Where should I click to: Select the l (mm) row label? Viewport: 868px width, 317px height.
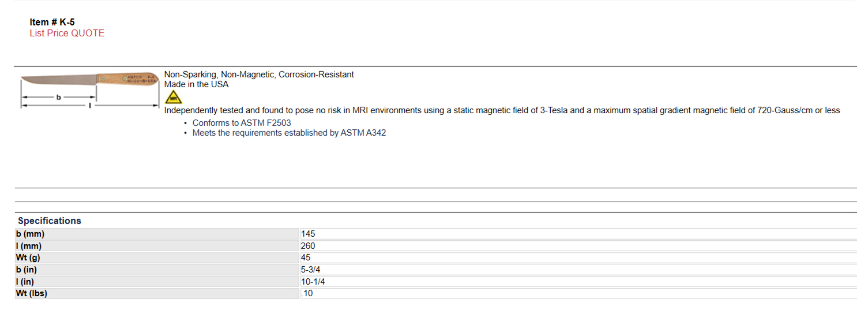click(x=29, y=246)
